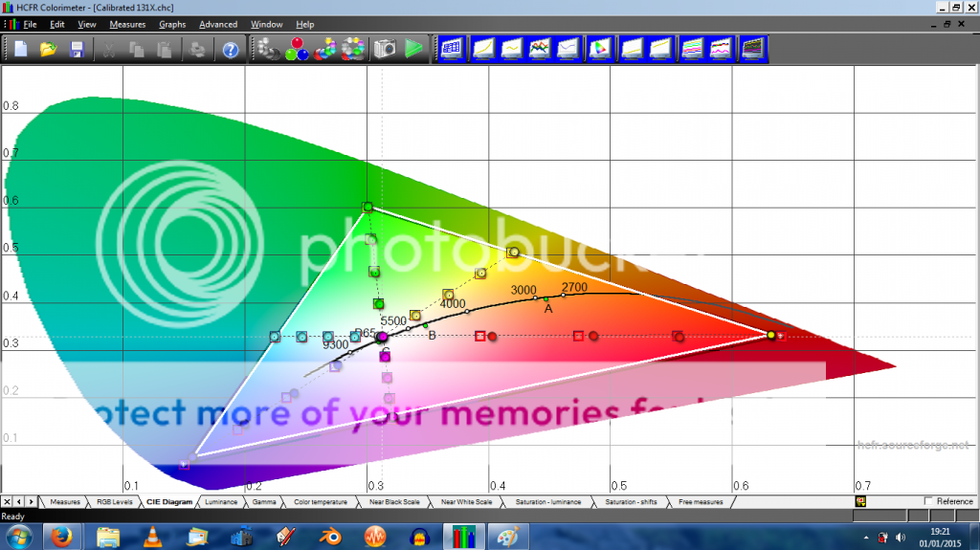Open VLC media player from the taskbar
This screenshot has width=980, height=550.
click(x=152, y=537)
